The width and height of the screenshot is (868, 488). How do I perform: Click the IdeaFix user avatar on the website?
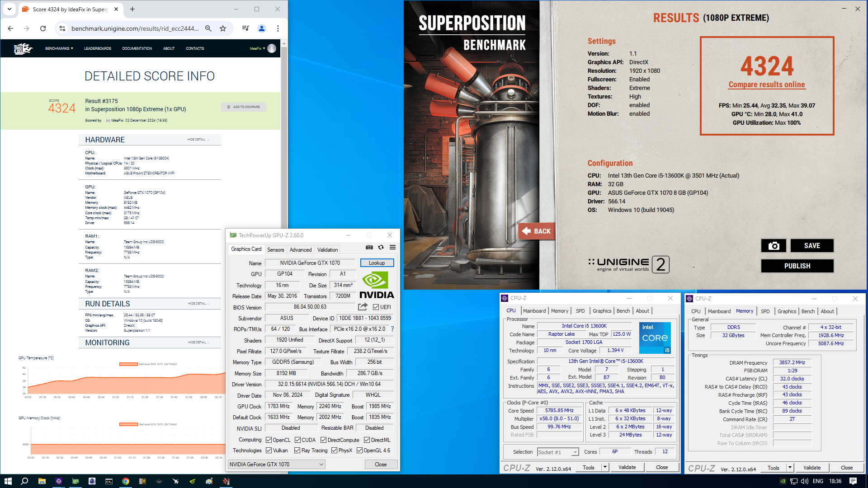pyautogui.click(x=272, y=48)
